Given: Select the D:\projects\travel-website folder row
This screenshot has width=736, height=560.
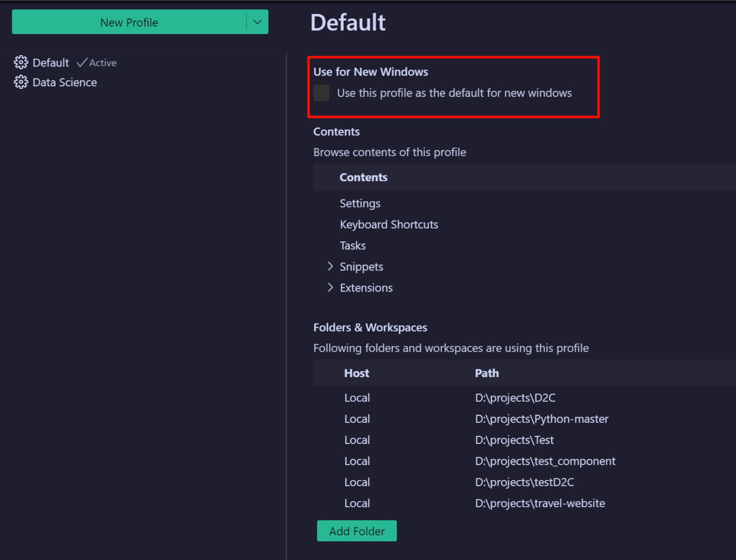Looking at the screenshot, I should click(540, 503).
